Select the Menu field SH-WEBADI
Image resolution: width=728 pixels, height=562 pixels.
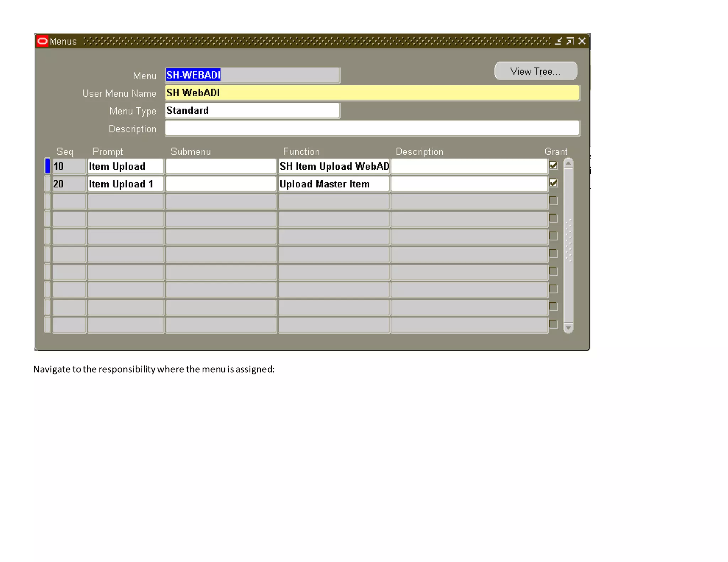click(x=252, y=75)
